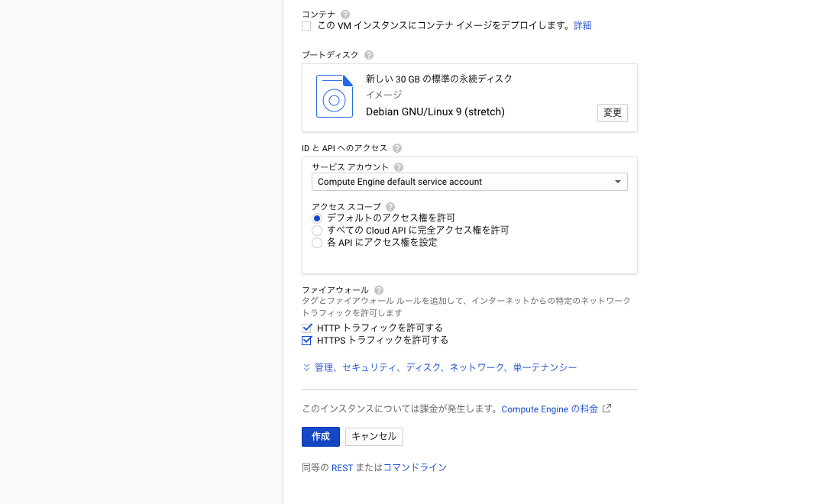
Task: Click 変更 to change the boot disk
Action: tap(612, 112)
